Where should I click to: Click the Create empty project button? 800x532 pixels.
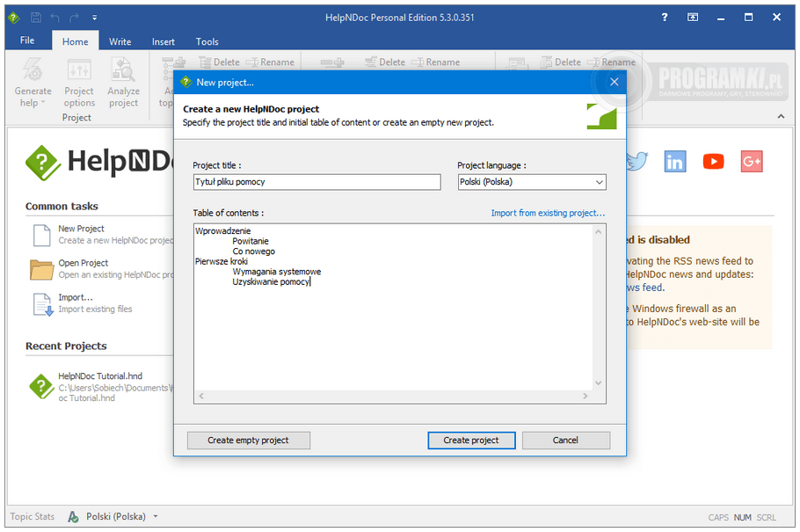pos(249,440)
